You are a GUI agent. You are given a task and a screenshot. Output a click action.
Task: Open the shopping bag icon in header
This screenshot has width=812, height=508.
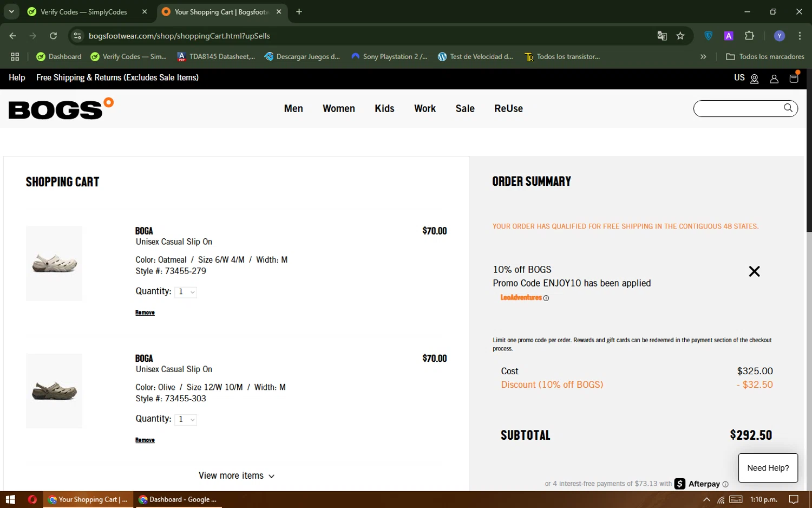[794, 78]
